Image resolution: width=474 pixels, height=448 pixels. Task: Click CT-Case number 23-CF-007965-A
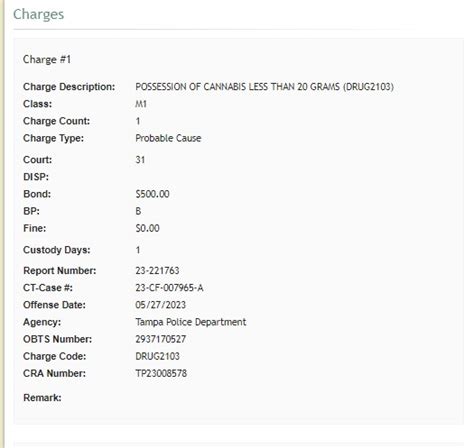169,288
